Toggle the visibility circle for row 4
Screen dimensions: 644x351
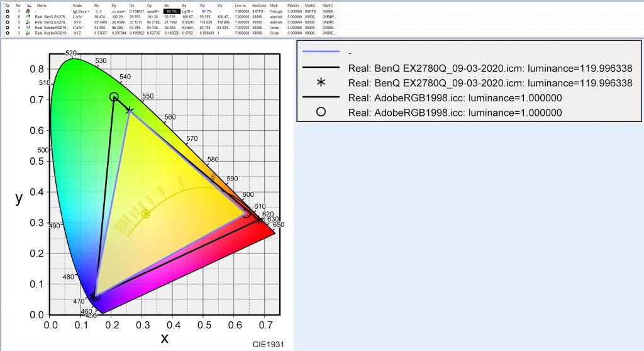(x=8, y=28)
